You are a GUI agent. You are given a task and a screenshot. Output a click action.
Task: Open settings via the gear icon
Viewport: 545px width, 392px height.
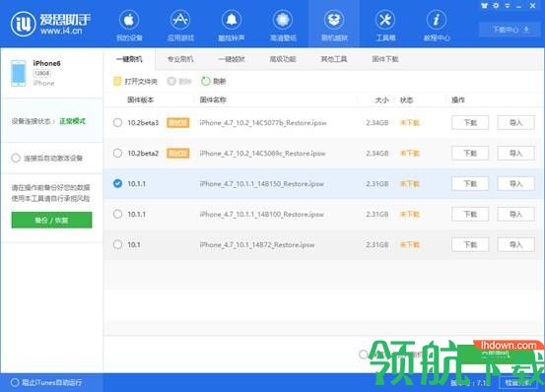tap(496, 6)
